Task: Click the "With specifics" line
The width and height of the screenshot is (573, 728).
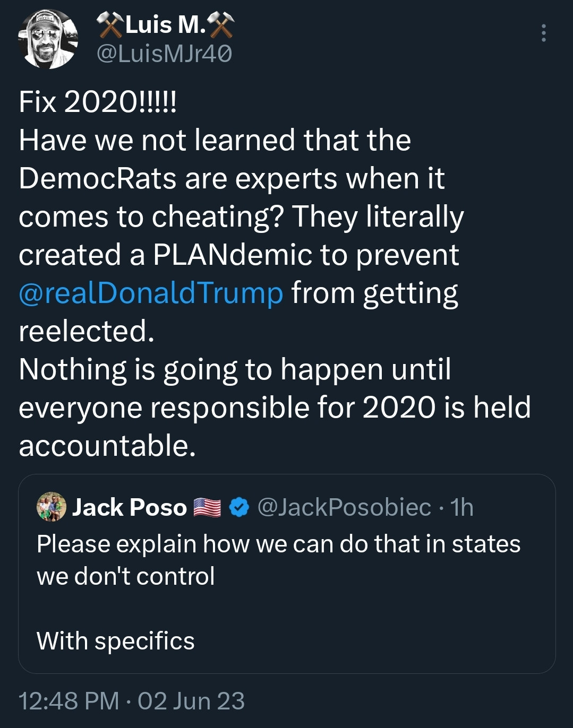Action: point(116,641)
